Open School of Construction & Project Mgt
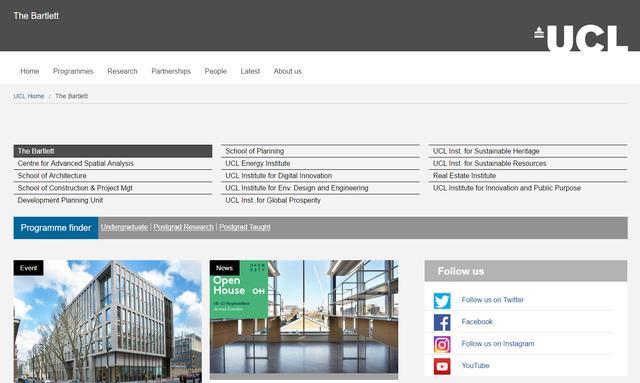Image resolution: width=640 pixels, height=383 pixels. click(75, 188)
